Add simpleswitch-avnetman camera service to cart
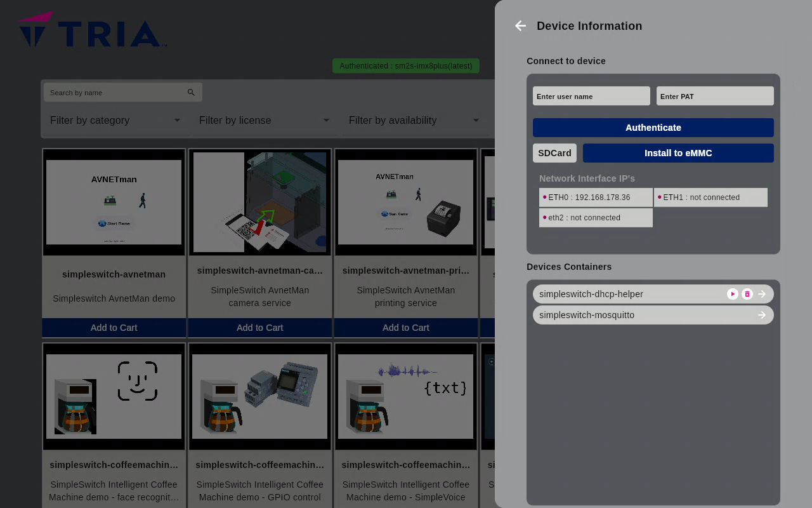The width and height of the screenshot is (812, 508). 260,328
